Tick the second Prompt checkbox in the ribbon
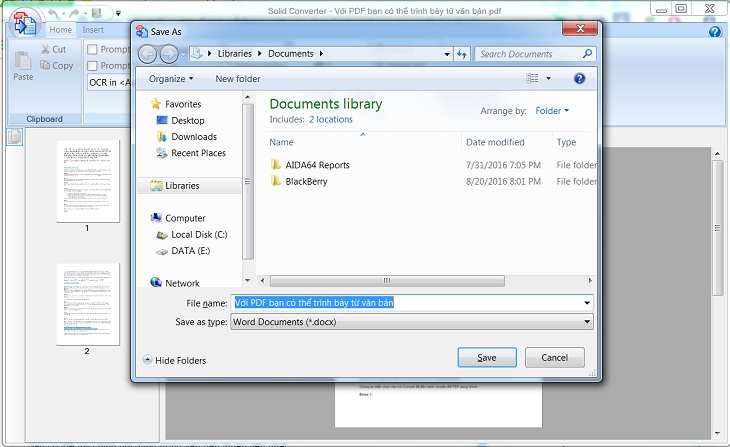This screenshot has width=730, height=447. click(93, 66)
